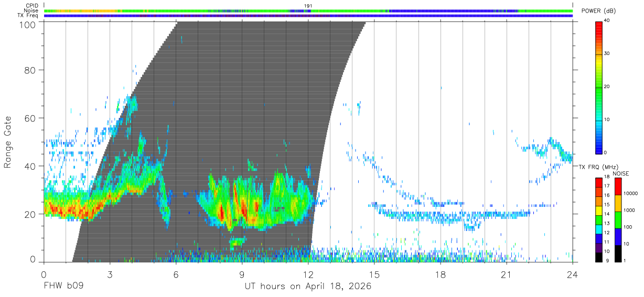The width and height of the screenshot is (644, 297).
Task: Click the TX FRQ (MHz) legend title
Action: tap(598, 167)
